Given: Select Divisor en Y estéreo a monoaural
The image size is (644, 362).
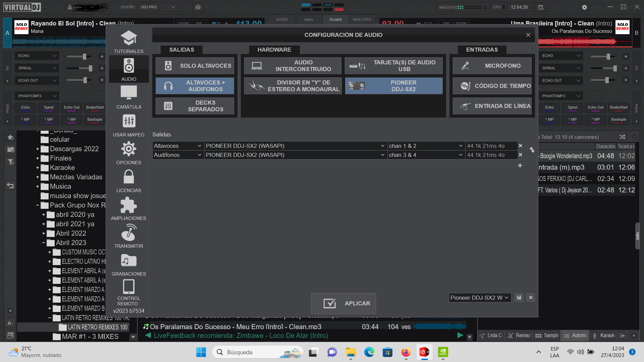Looking at the screenshot, I should [x=293, y=86].
